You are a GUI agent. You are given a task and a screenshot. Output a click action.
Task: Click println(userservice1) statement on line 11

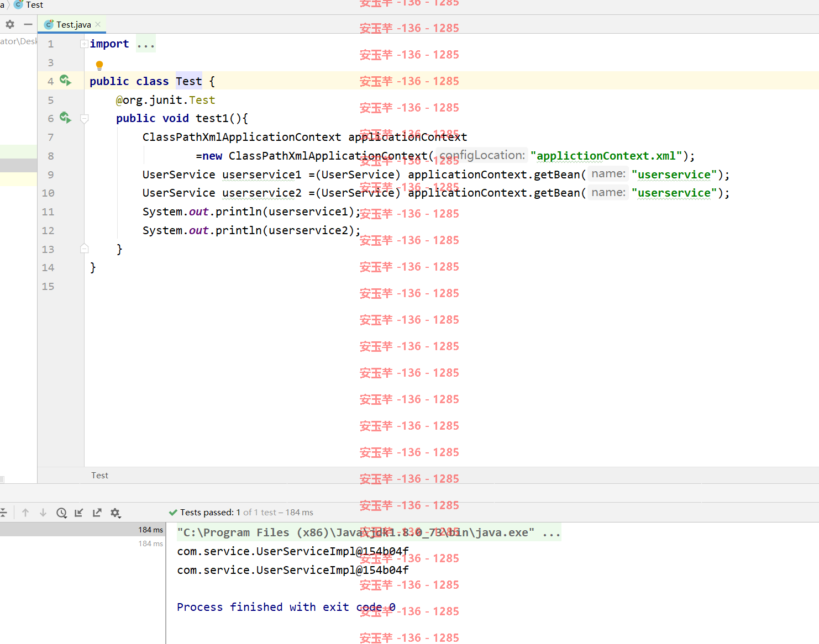(x=251, y=212)
